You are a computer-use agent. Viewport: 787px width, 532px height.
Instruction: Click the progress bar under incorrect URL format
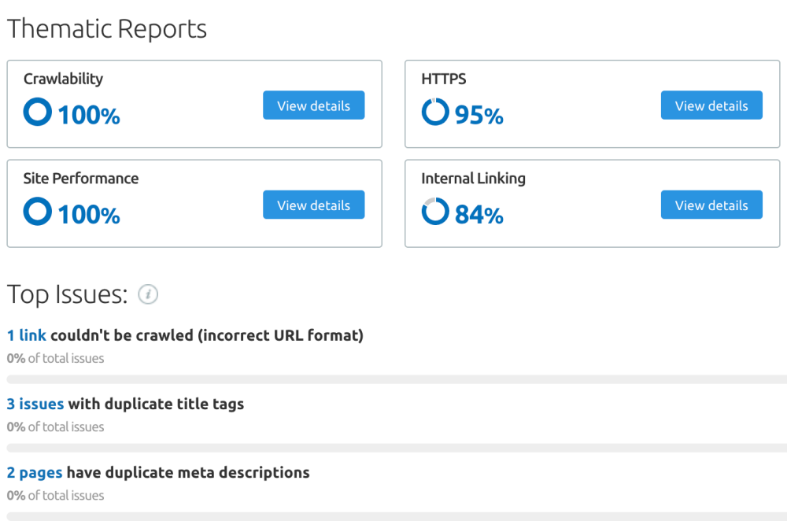pos(393,379)
